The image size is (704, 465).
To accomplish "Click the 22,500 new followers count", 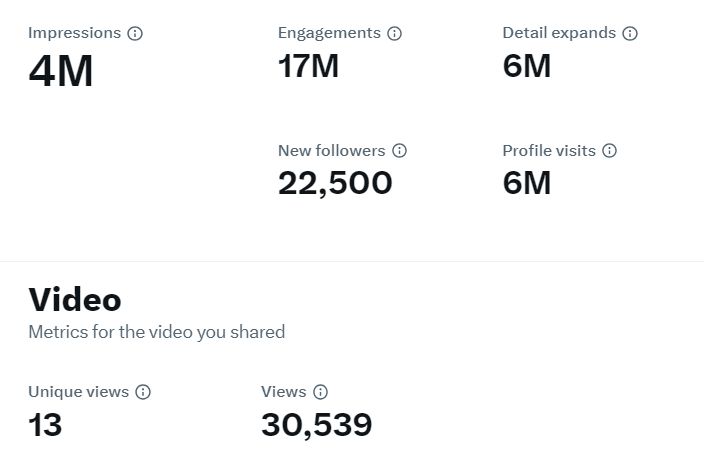I will 335,184.
